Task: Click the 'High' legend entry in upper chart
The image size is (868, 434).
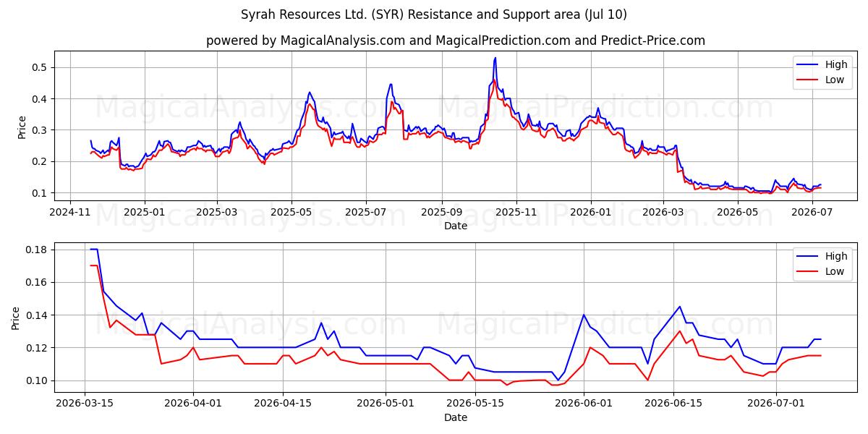Action: 836,64
